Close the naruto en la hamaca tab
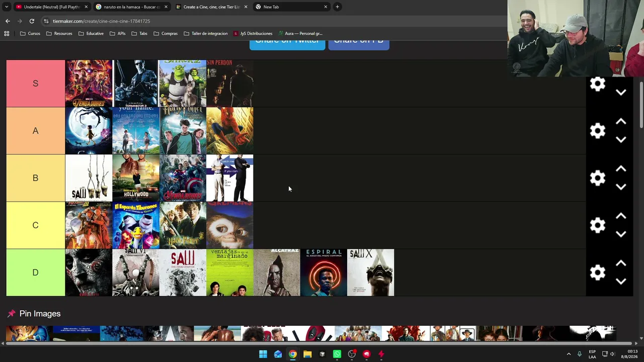The height and width of the screenshot is (362, 644). tap(166, 7)
